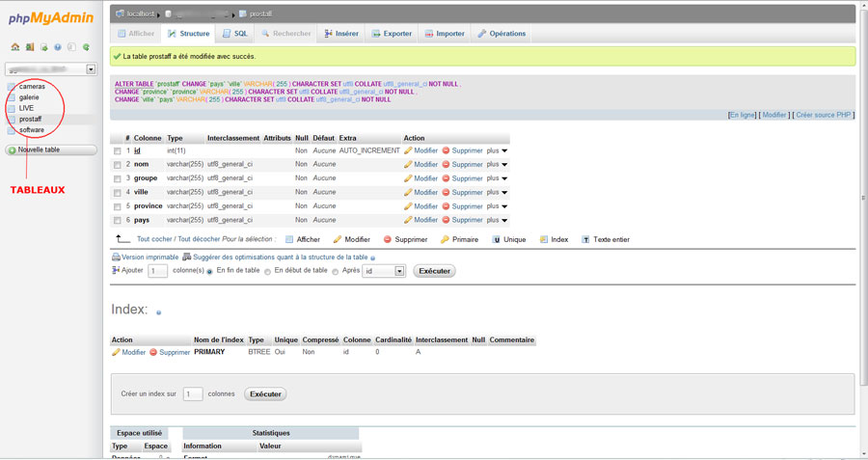Screen dimensions: 868x460
Task: Click Exécuter button next to Ajouter colonnes
Action: pyautogui.click(x=435, y=271)
